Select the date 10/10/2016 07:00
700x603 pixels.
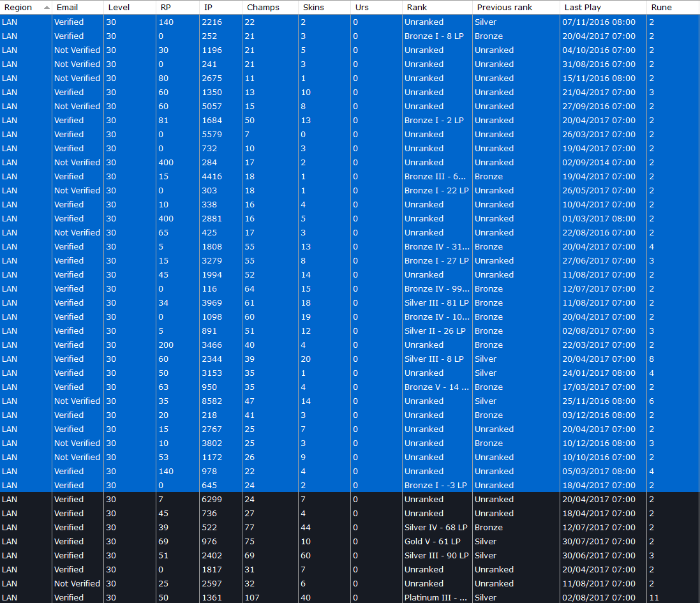(599, 458)
